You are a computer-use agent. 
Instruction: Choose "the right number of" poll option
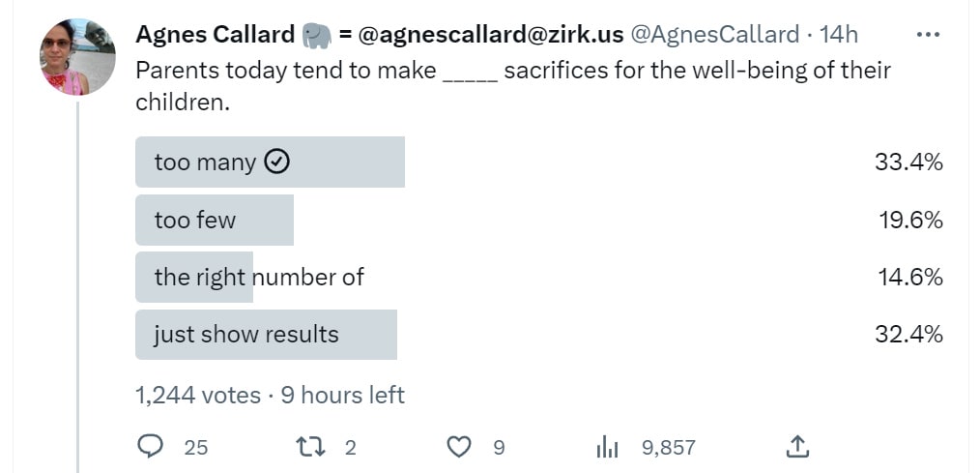(x=258, y=277)
